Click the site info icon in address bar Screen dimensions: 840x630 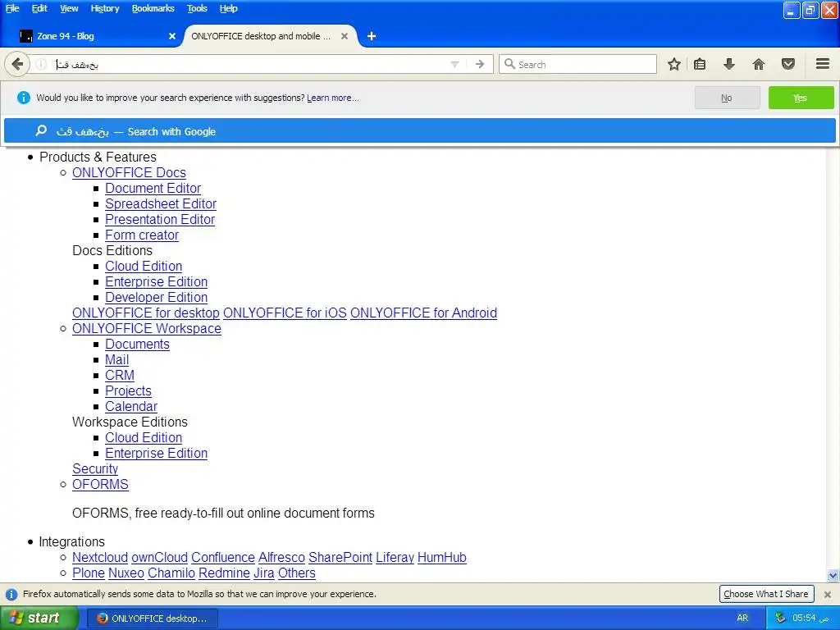tap(41, 64)
